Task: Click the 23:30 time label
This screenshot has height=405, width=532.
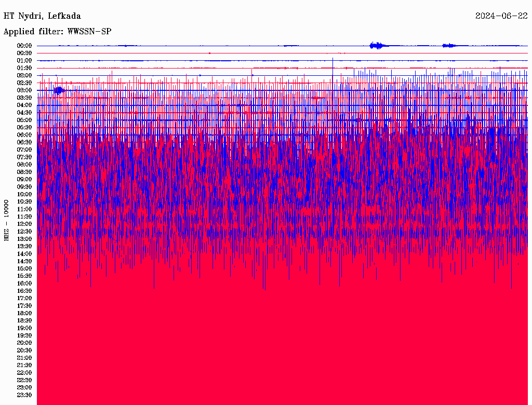Action: tap(24, 395)
